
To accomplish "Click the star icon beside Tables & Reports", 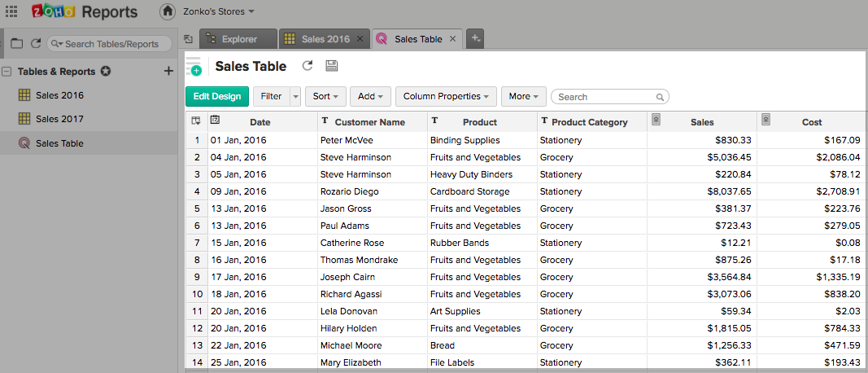I will (106, 72).
